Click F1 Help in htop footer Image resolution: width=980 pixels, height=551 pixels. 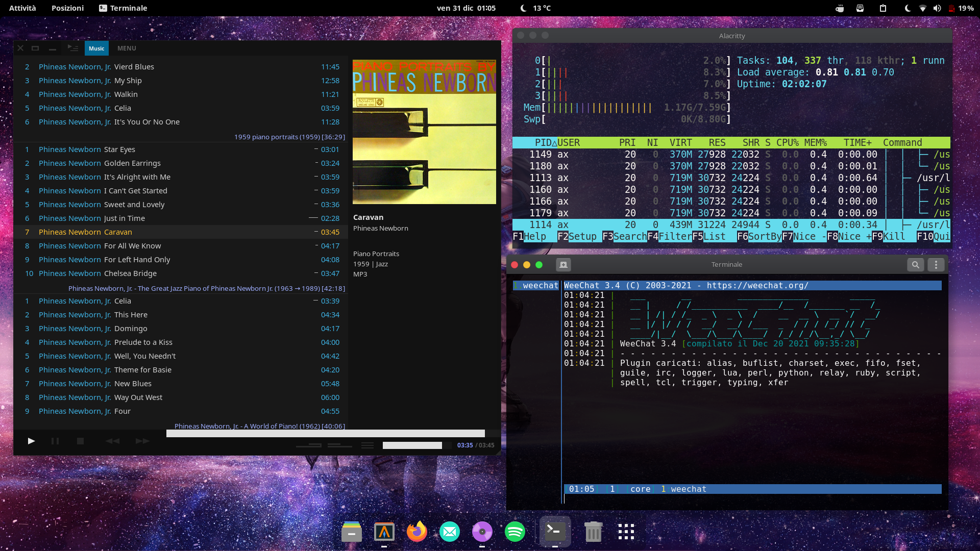tap(529, 237)
